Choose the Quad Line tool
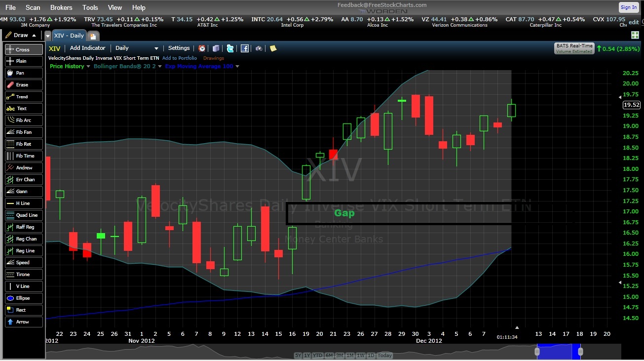644x361 pixels. [x=24, y=215]
